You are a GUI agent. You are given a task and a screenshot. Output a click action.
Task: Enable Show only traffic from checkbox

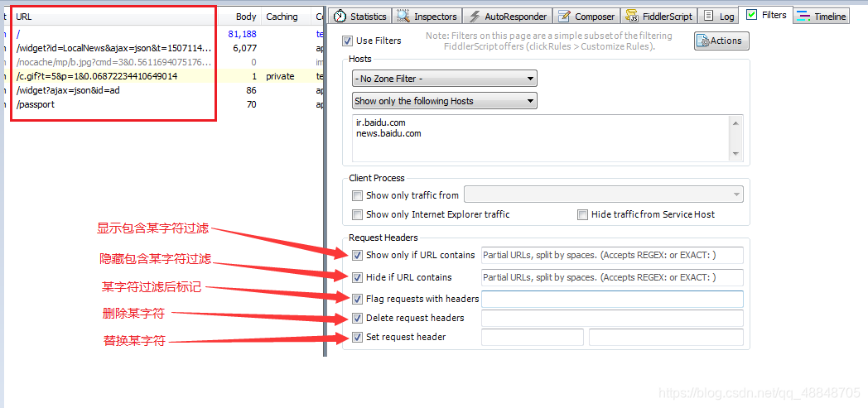(357, 195)
